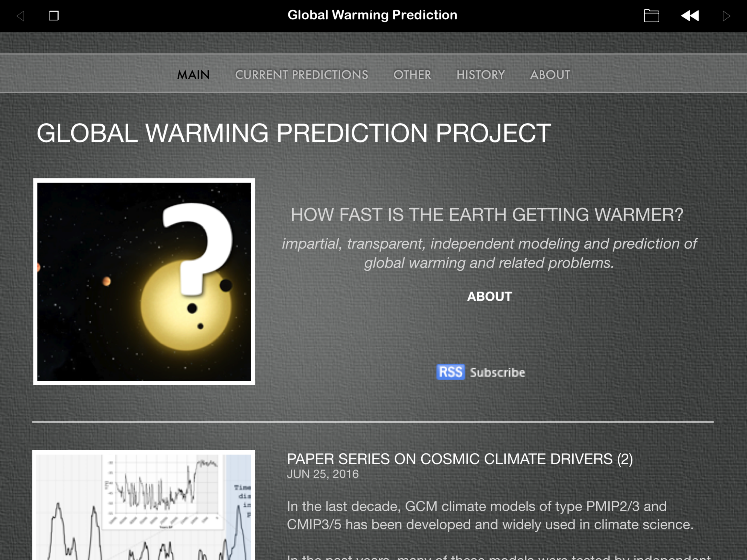Open the CURRENT PREDICTIONS tab

click(x=302, y=75)
